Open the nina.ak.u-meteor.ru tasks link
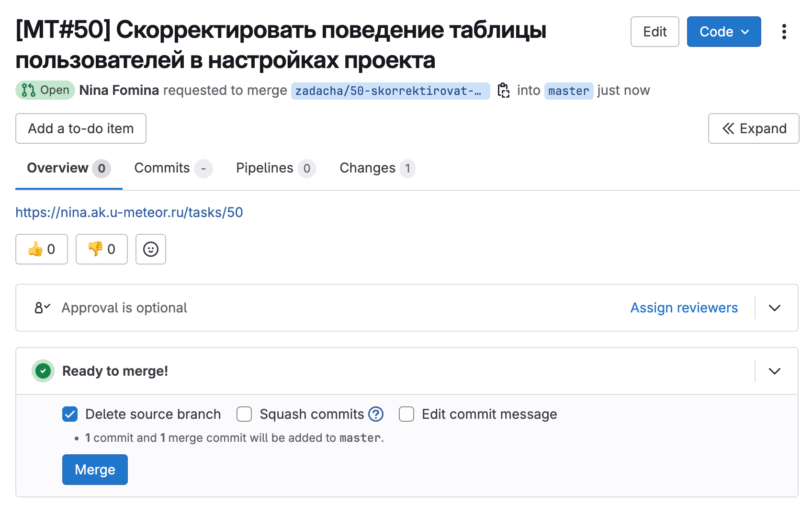The image size is (812, 507). click(x=129, y=212)
